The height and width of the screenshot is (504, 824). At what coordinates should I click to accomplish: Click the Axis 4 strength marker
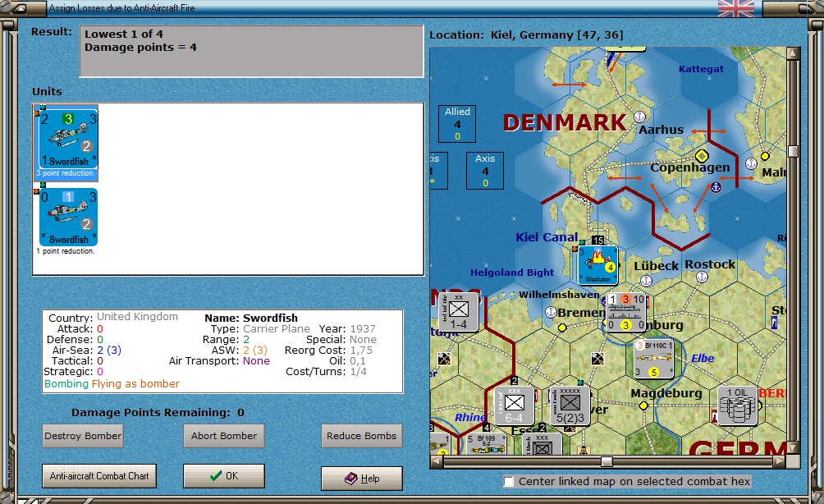coord(485,171)
